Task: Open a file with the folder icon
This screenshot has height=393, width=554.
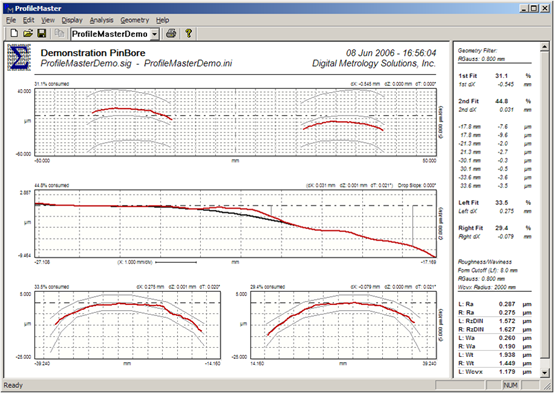Action: pyautogui.click(x=28, y=34)
